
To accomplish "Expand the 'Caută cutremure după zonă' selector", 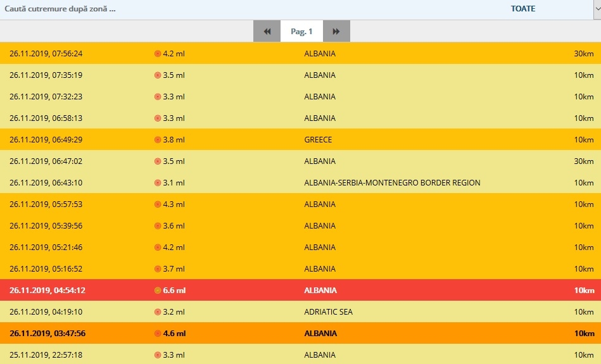I will pyautogui.click(x=60, y=9).
